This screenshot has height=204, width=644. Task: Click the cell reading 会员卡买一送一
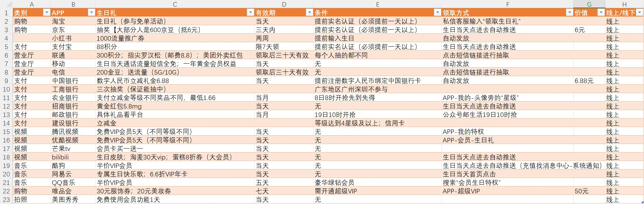(175, 149)
